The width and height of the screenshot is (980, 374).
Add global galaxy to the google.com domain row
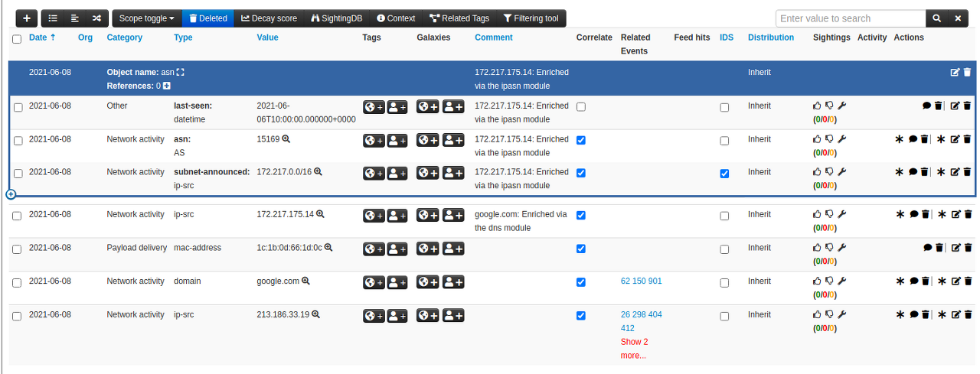[x=428, y=282]
